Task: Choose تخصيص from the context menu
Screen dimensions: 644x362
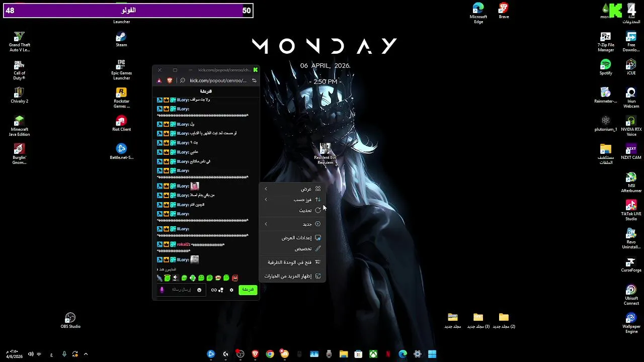Action: [293, 248]
